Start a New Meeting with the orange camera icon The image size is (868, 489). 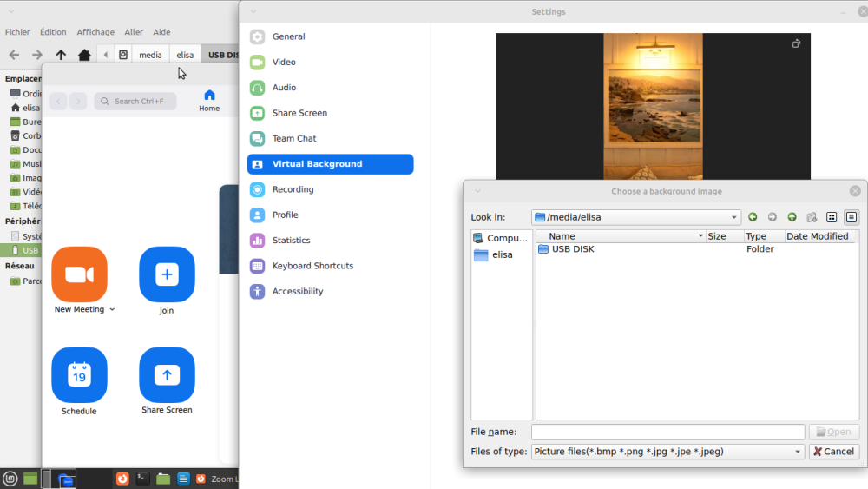(x=79, y=274)
